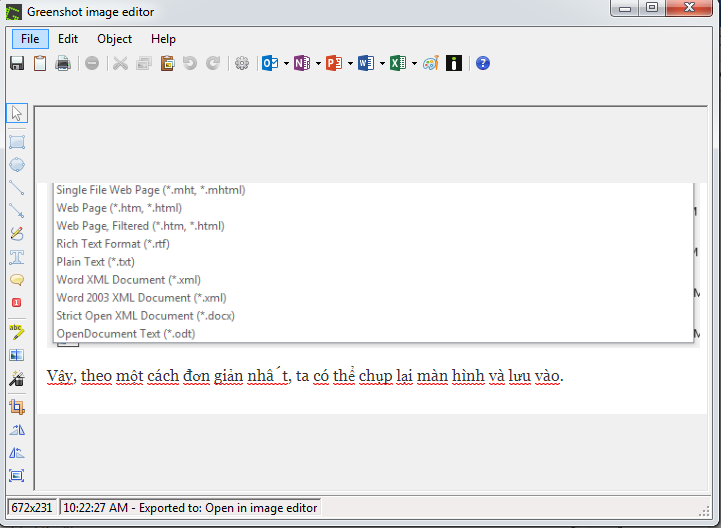Open the Edit menu

coord(68,39)
